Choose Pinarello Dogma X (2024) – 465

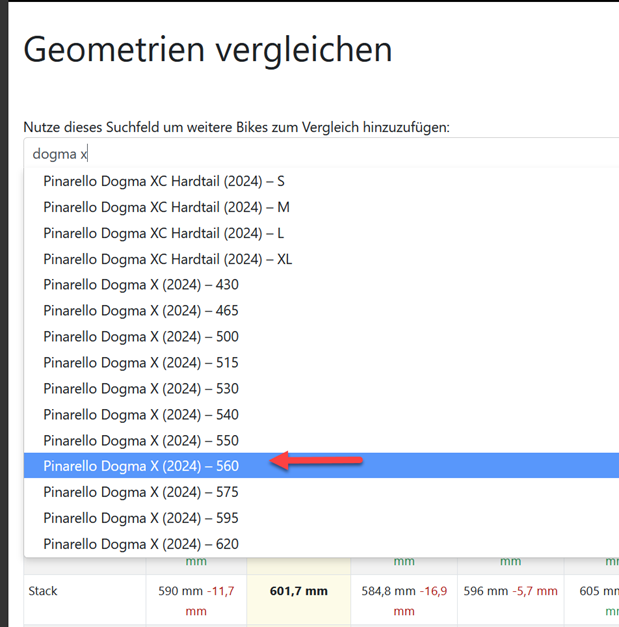point(141,311)
